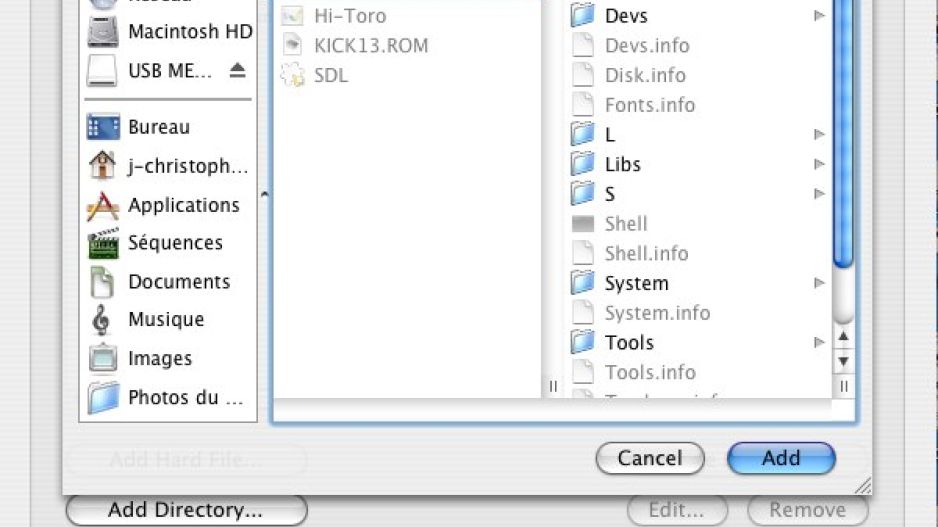Select the Bureau sidebar label
Screen dimensions: 938x527
pos(159,127)
